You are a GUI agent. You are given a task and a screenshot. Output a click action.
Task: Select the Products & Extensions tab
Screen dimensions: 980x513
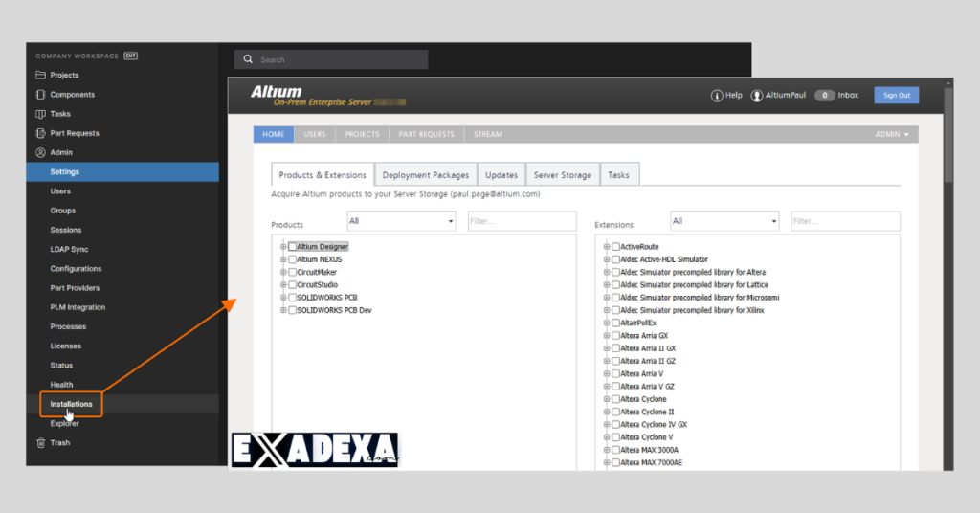pyautogui.click(x=323, y=175)
